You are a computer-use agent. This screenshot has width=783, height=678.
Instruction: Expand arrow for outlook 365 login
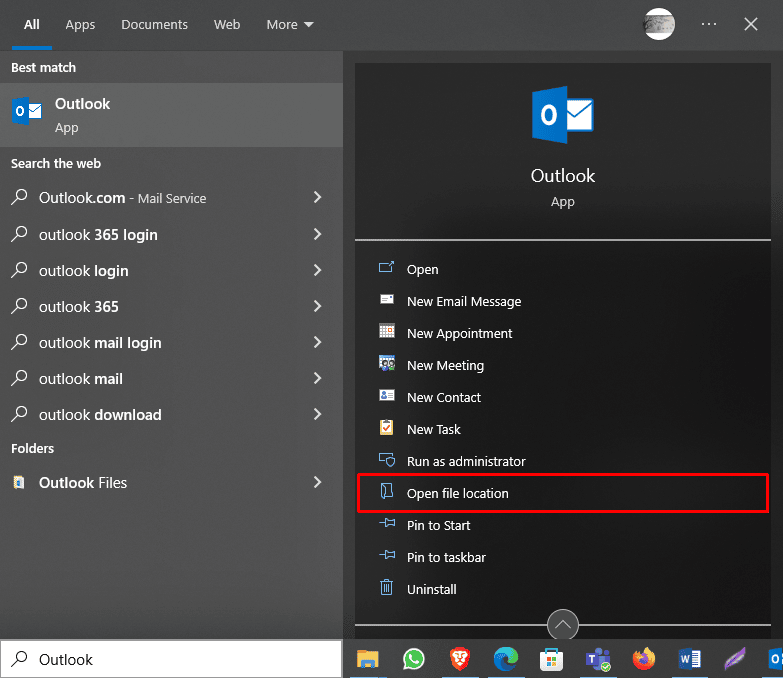pos(317,234)
